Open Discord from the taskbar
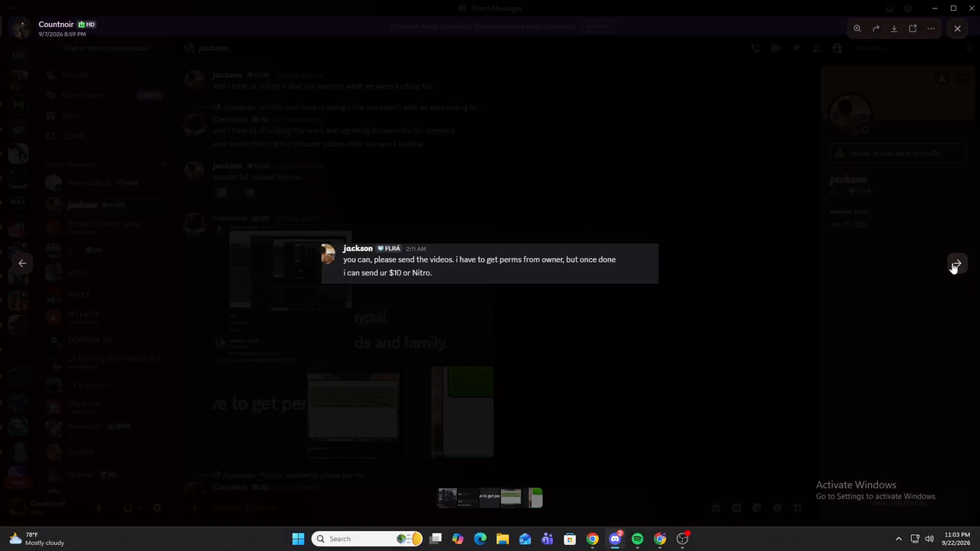 click(x=615, y=539)
